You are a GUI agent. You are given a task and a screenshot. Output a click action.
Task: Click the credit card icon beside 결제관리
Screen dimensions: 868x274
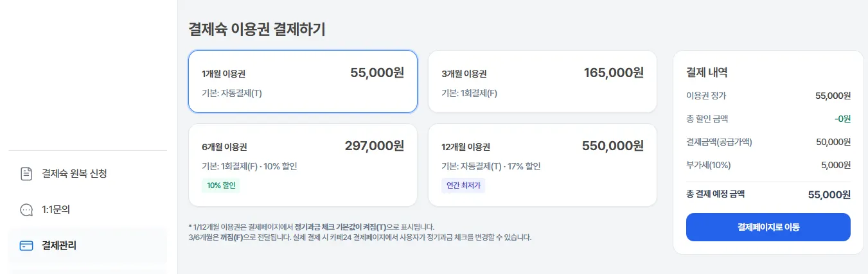[x=26, y=245]
